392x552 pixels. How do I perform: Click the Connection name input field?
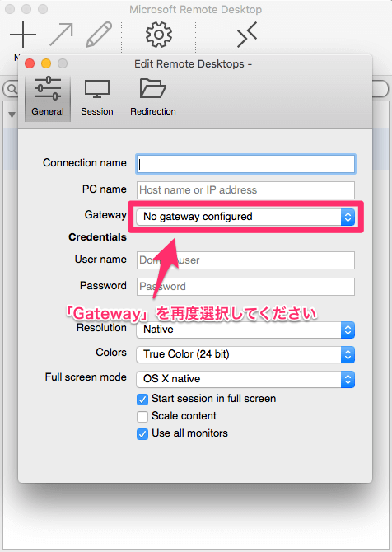coord(245,164)
